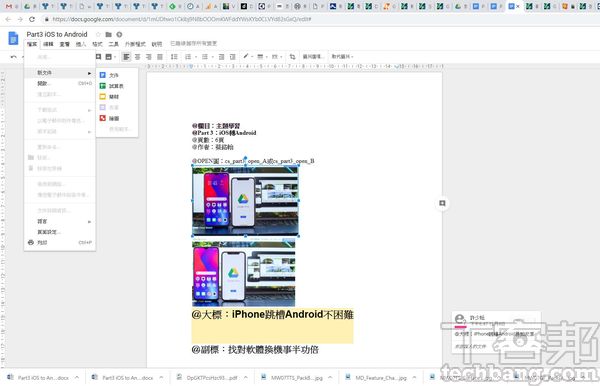Expand the 新文件 submenu arrow
This screenshot has width=600, height=386.
click(x=89, y=73)
